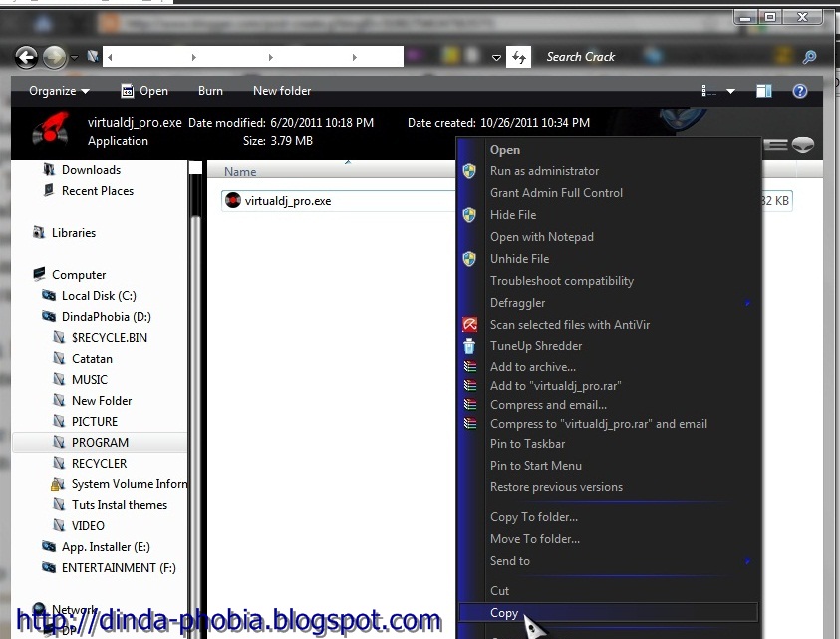Select Libraries in navigation pane
This screenshot has width=840, height=639.
pos(64,233)
